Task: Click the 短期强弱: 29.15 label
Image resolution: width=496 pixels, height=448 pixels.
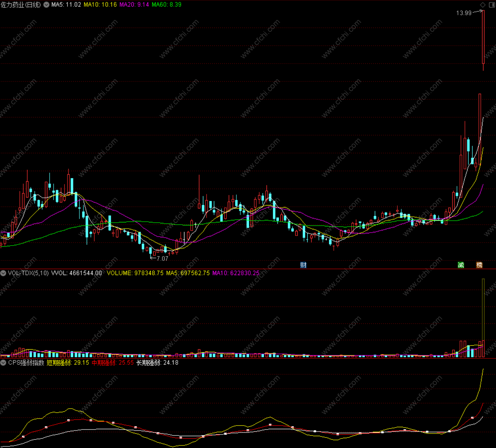Action: click(68, 363)
